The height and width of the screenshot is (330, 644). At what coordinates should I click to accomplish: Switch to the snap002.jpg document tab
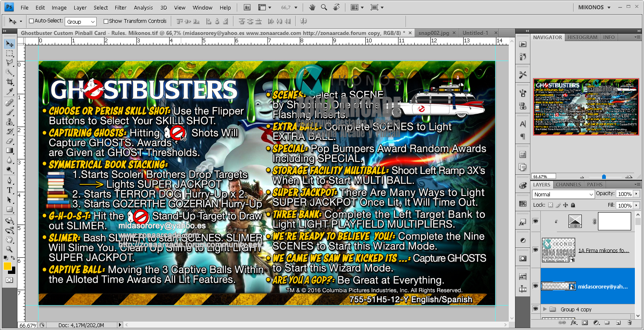[434, 33]
